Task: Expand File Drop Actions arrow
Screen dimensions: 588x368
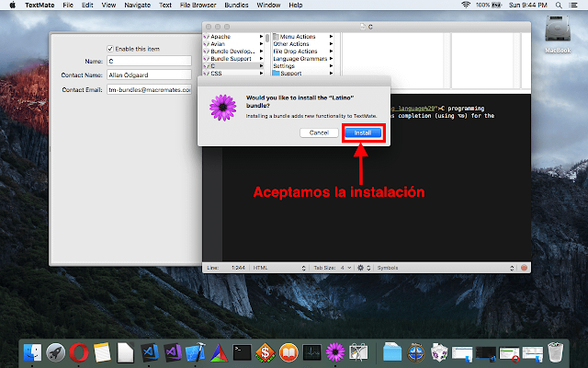Action: click(331, 52)
